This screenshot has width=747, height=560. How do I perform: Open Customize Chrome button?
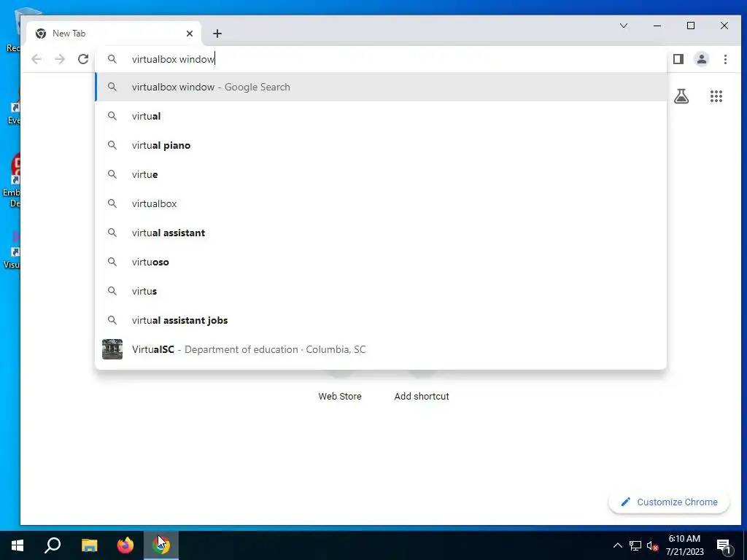pyautogui.click(x=669, y=502)
